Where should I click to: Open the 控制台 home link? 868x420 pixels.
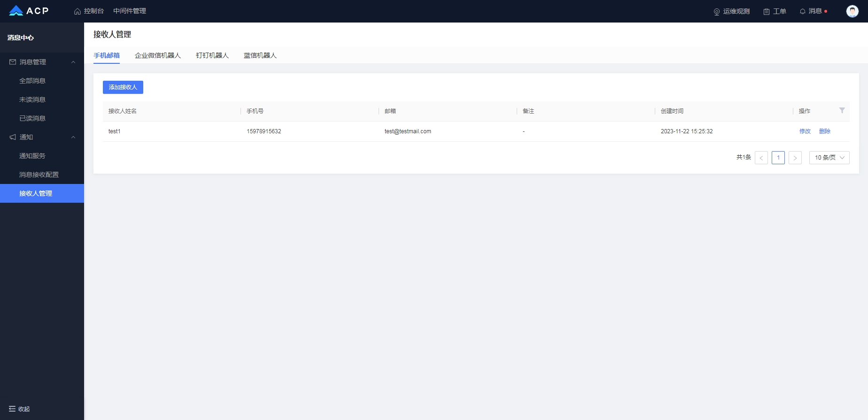[x=89, y=11]
